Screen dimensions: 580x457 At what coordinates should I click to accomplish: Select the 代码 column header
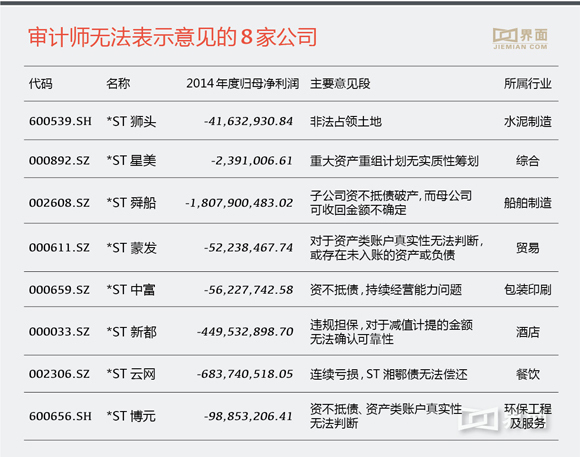coord(41,84)
